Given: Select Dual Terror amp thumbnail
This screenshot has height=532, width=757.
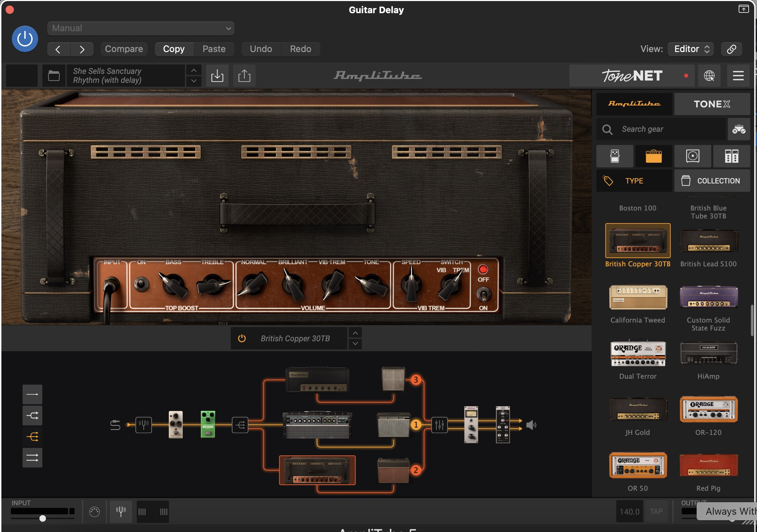Looking at the screenshot, I should (638, 353).
